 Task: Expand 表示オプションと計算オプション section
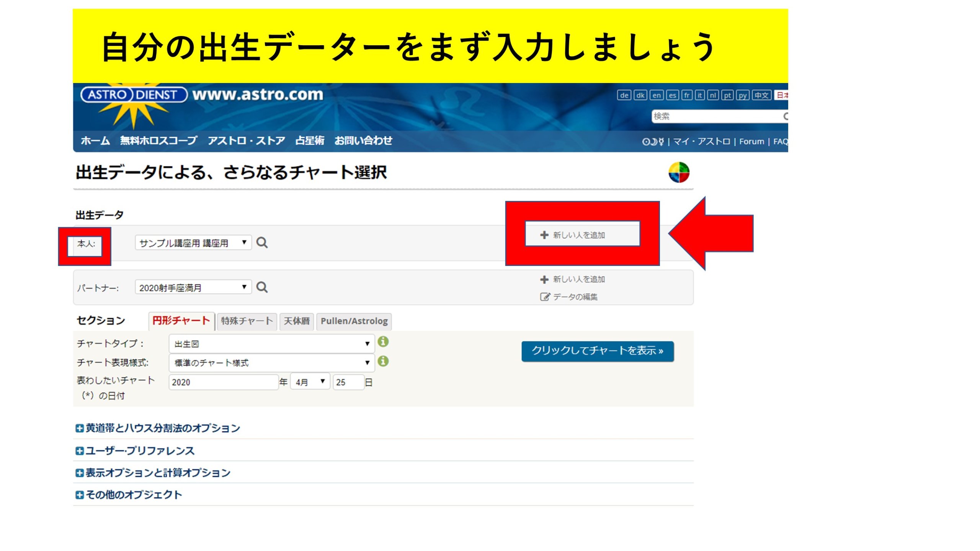(x=153, y=473)
